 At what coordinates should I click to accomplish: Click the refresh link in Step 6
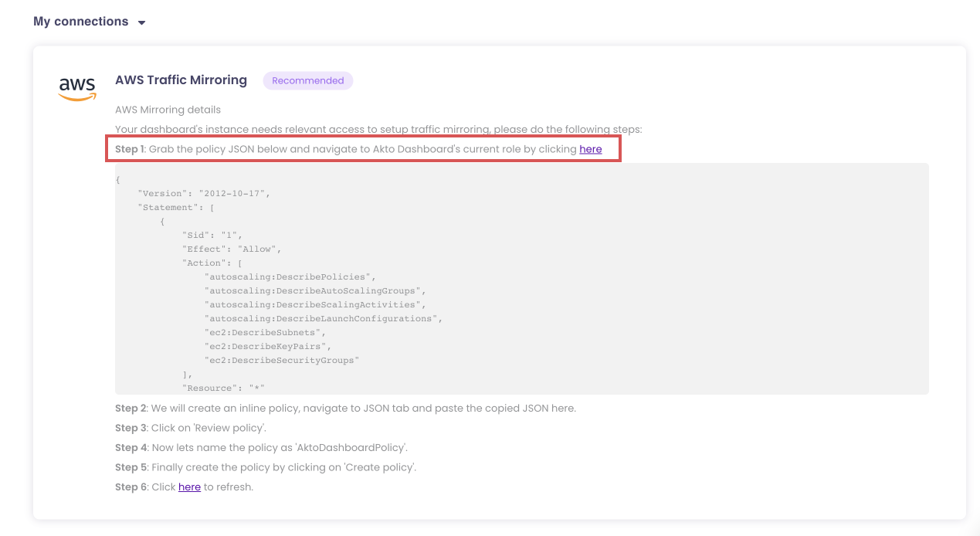point(190,487)
